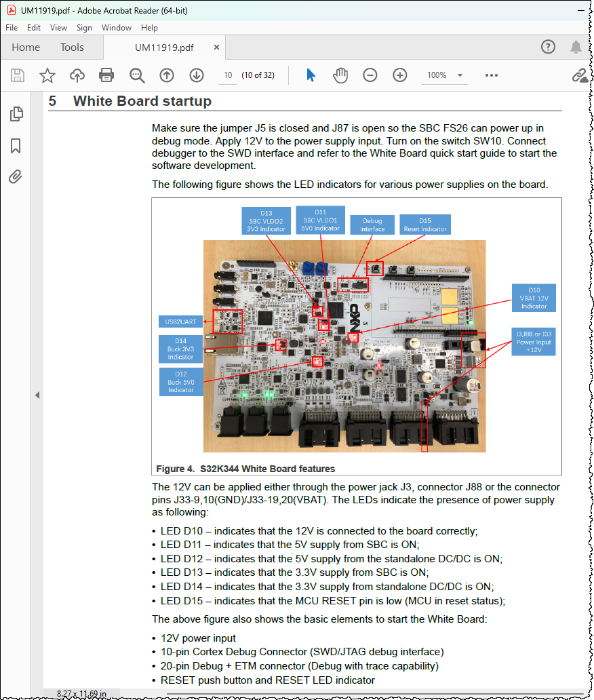Click the Save file icon
Viewport: 594px width, 700px height.
click(18, 75)
